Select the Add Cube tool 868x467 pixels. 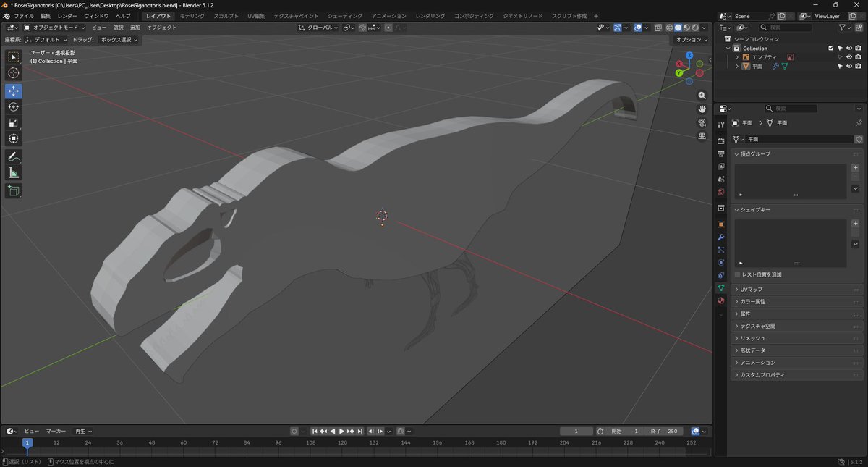coord(14,190)
